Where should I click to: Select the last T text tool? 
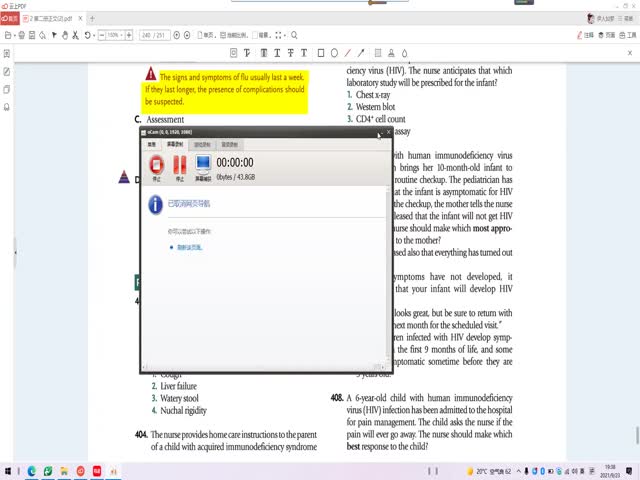click(x=304, y=53)
